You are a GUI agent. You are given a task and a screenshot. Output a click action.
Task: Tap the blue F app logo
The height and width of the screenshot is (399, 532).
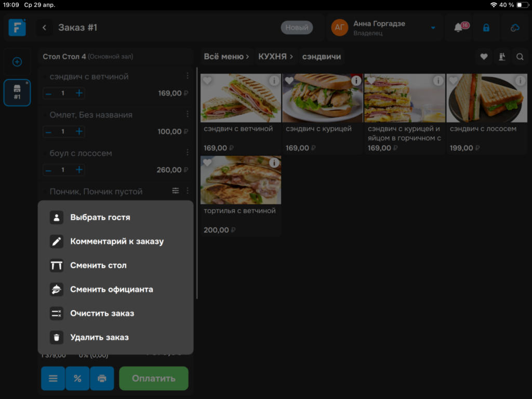tap(17, 28)
